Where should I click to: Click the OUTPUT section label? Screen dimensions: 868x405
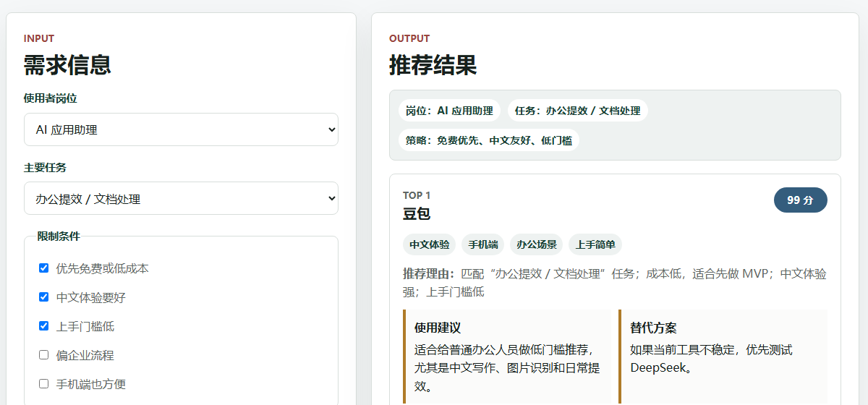pos(409,38)
